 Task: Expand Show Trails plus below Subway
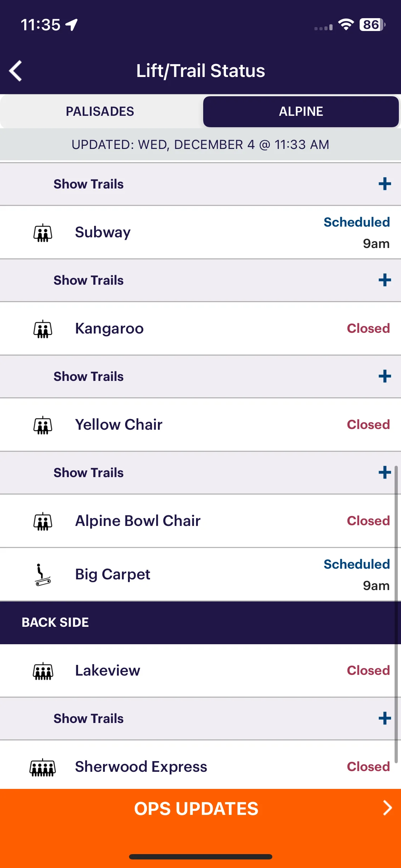point(385,280)
